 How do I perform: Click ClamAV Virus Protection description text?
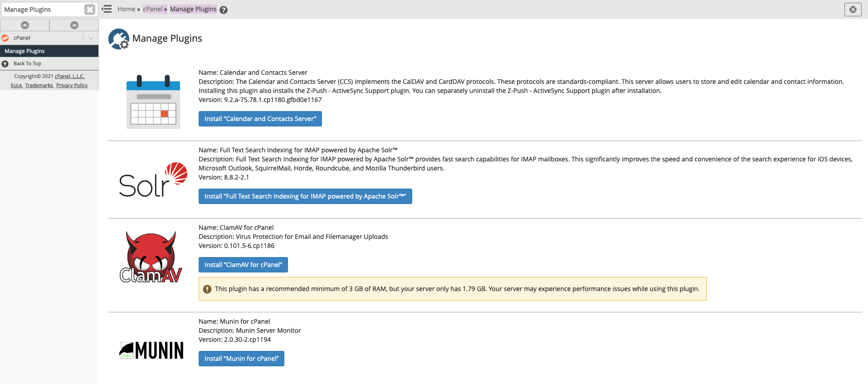click(293, 237)
